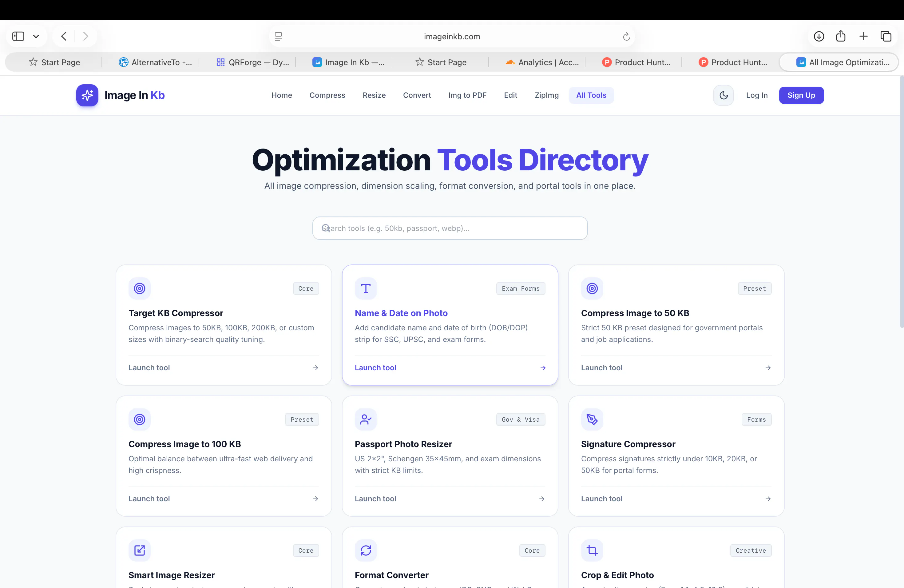Click the Safari share icon
Screen dimensions: 904x588
(841, 36)
